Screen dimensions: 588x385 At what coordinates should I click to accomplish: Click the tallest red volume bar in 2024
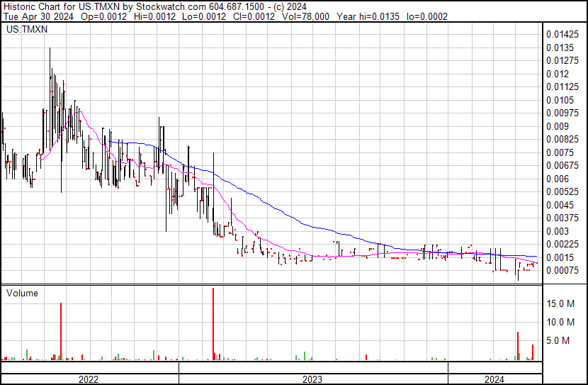pyautogui.click(x=517, y=346)
